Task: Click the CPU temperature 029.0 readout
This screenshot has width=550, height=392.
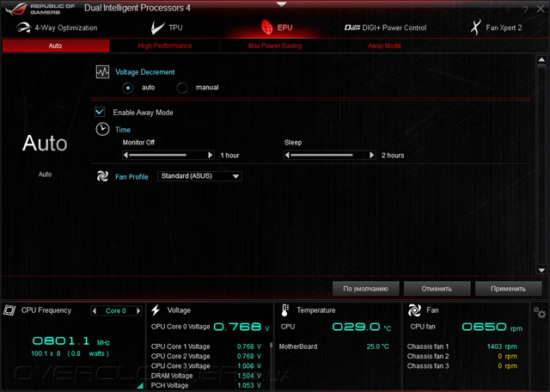Action: [x=362, y=327]
